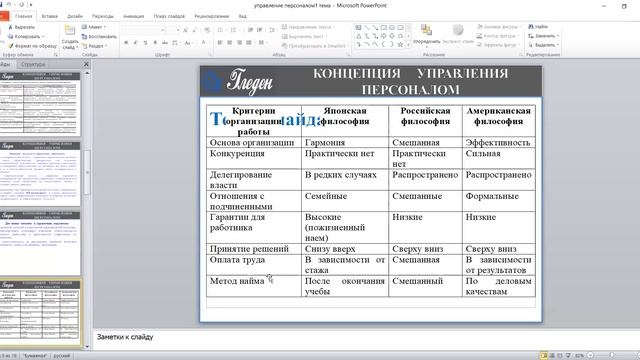Viewport: 640px width, 360px height.
Task: Decrease the list indent level
Action: coord(250,30)
